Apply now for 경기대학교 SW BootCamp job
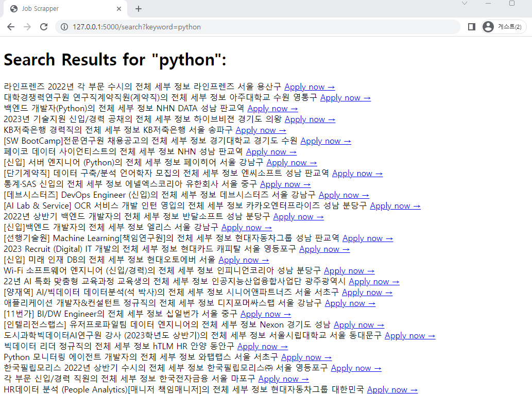Image resolution: width=532 pixels, height=394 pixels. pos(325,141)
